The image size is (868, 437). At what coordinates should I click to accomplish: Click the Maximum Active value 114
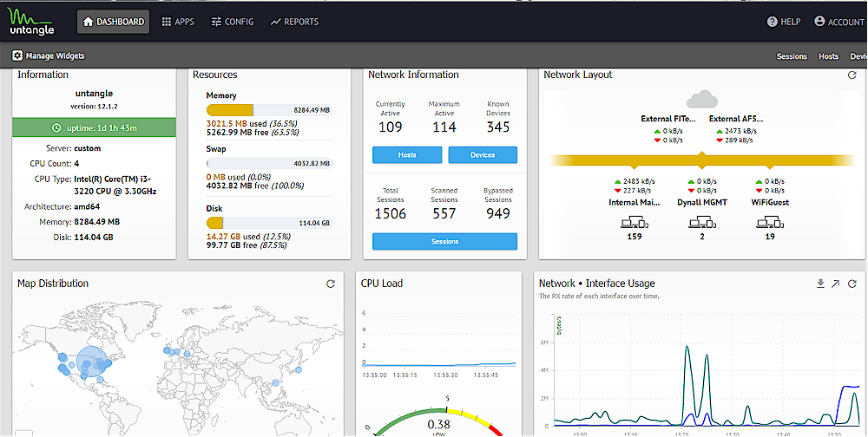444,127
